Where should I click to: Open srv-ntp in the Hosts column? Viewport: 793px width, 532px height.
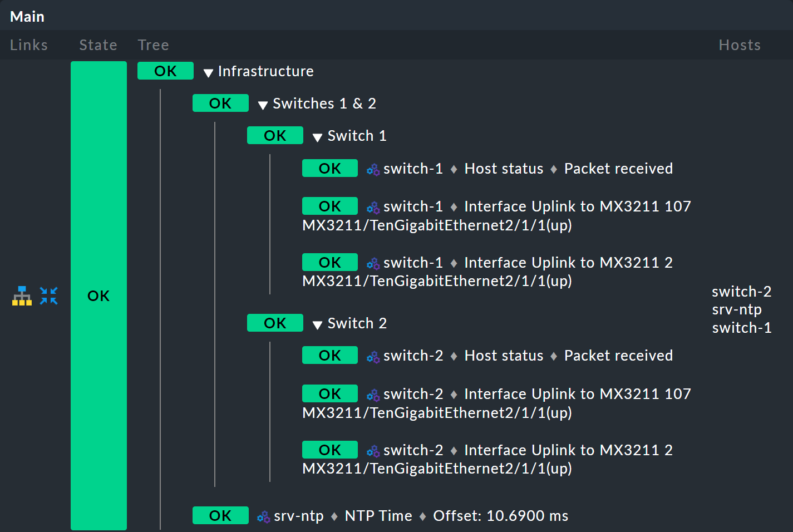coord(736,309)
